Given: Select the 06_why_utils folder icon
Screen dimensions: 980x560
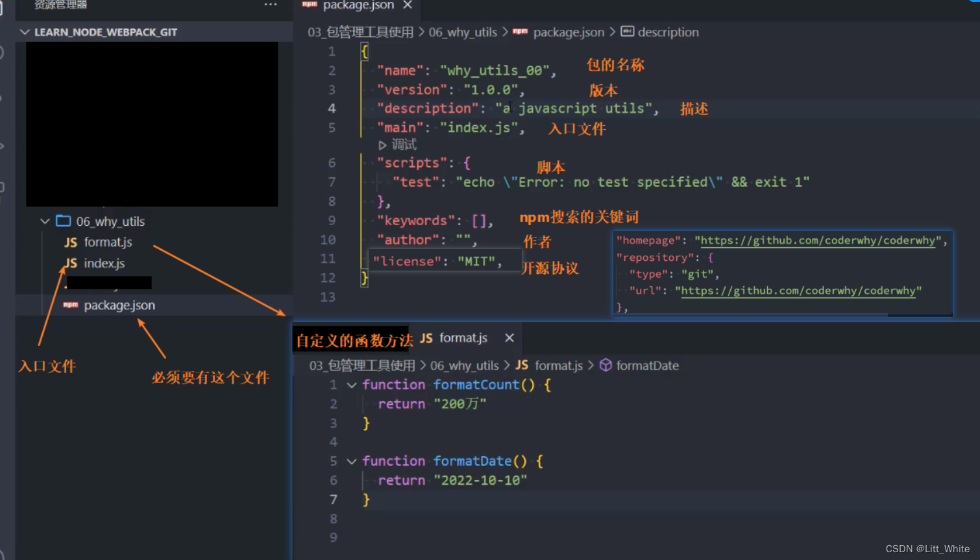Looking at the screenshot, I should 64,221.
